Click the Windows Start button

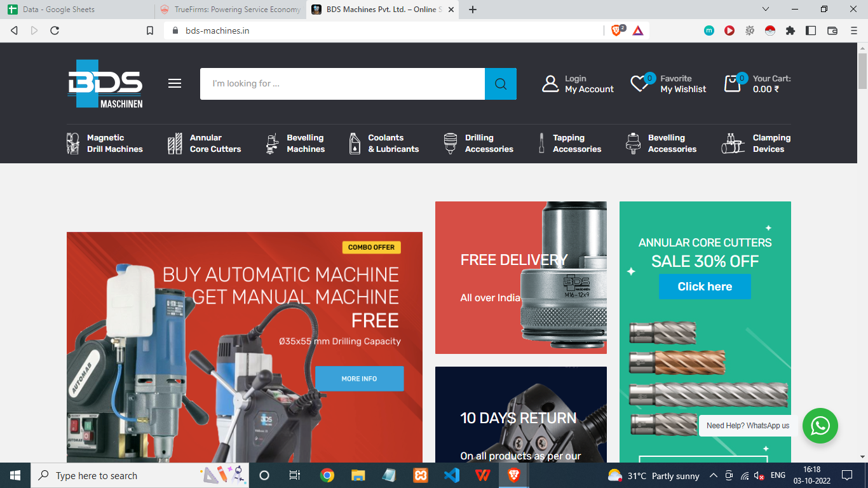pyautogui.click(x=15, y=475)
